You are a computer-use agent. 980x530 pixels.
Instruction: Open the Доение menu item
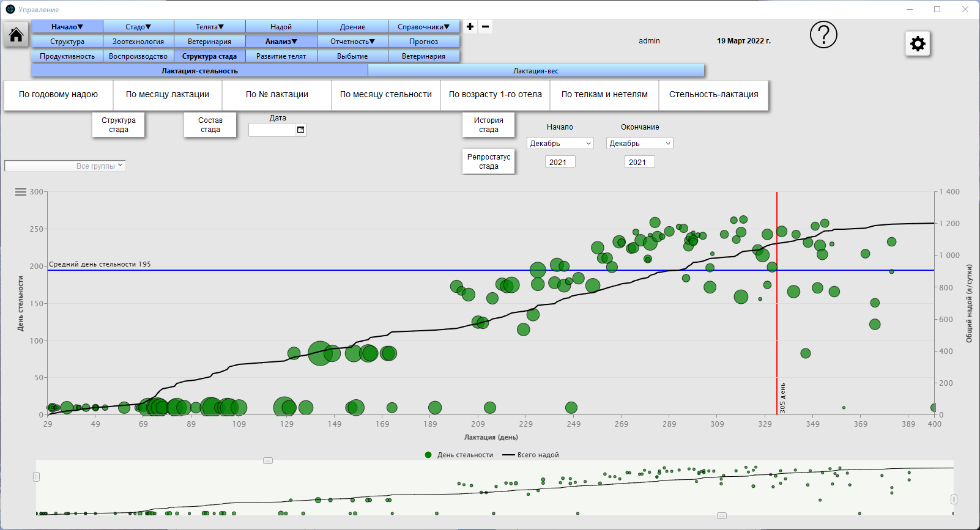(x=352, y=27)
